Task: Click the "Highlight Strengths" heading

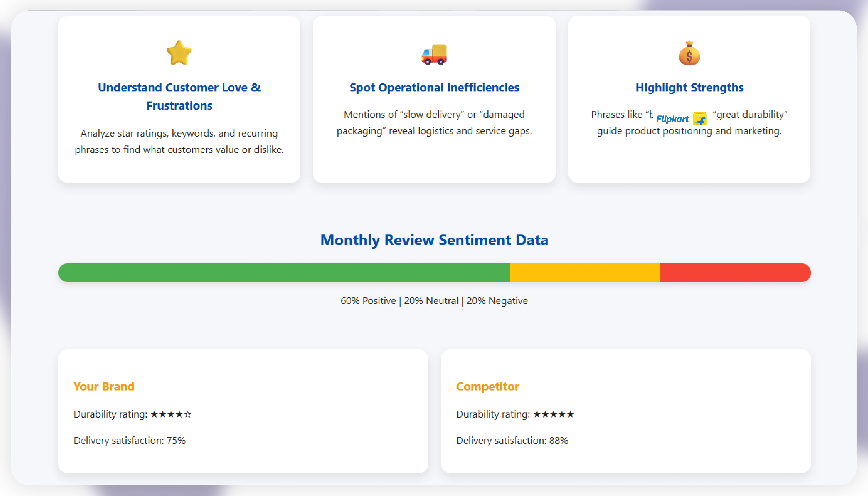Action: (689, 87)
